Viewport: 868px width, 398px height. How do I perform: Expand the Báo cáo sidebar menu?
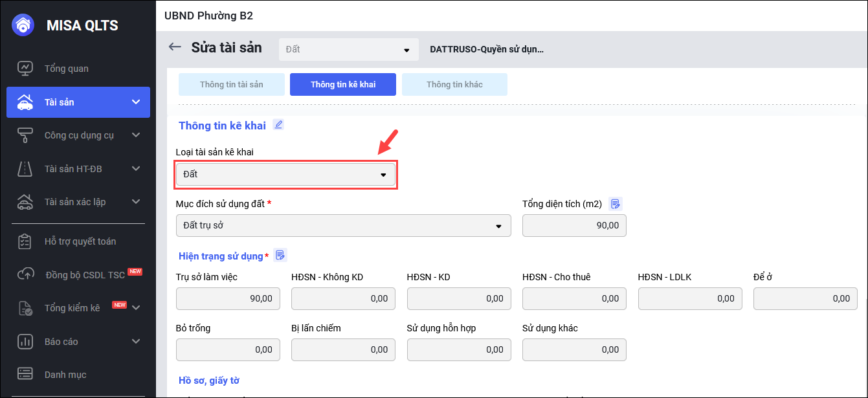click(x=135, y=341)
